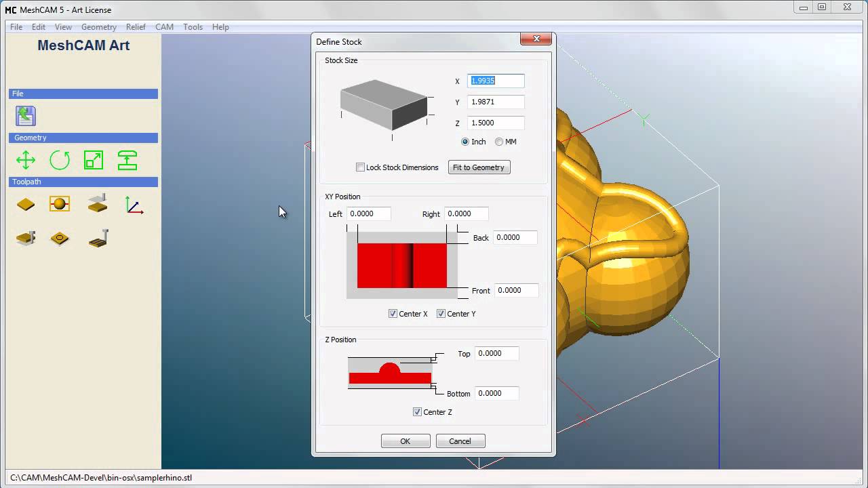Image resolution: width=868 pixels, height=488 pixels.
Task: Close the MeshCAM main window
Action: click(x=848, y=7)
